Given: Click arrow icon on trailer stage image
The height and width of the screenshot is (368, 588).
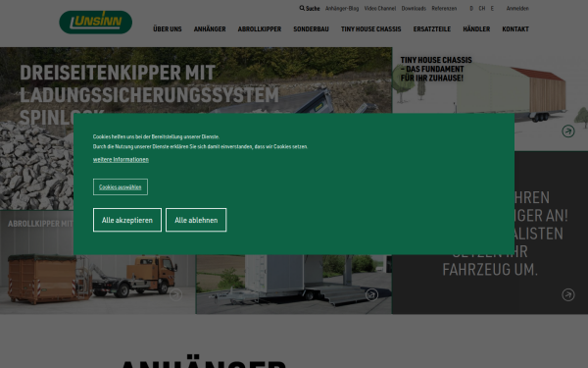Looking at the screenshot, I should point(371,294).
